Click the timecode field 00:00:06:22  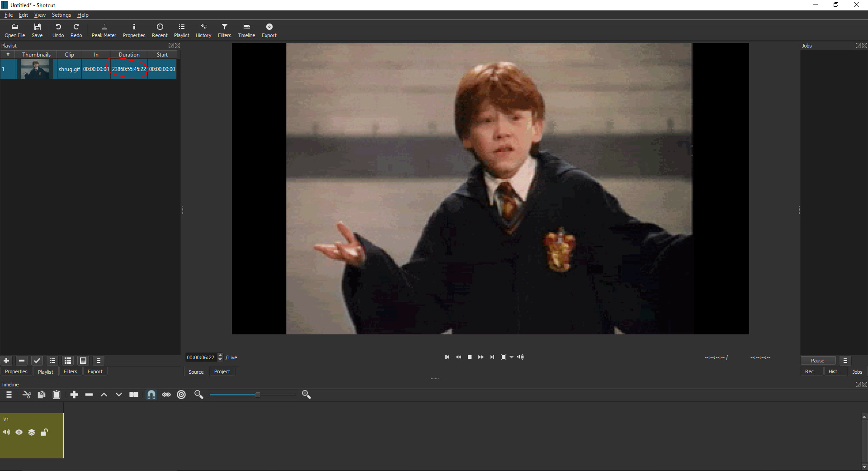201,357
